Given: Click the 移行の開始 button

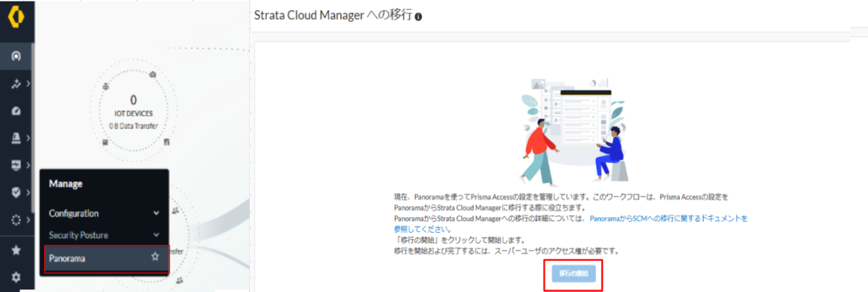Looking at the screenshot, I should [574, 274].
